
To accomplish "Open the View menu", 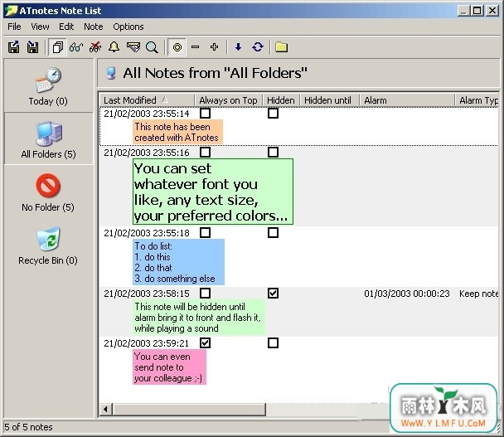I will click(x=40, y=27).
